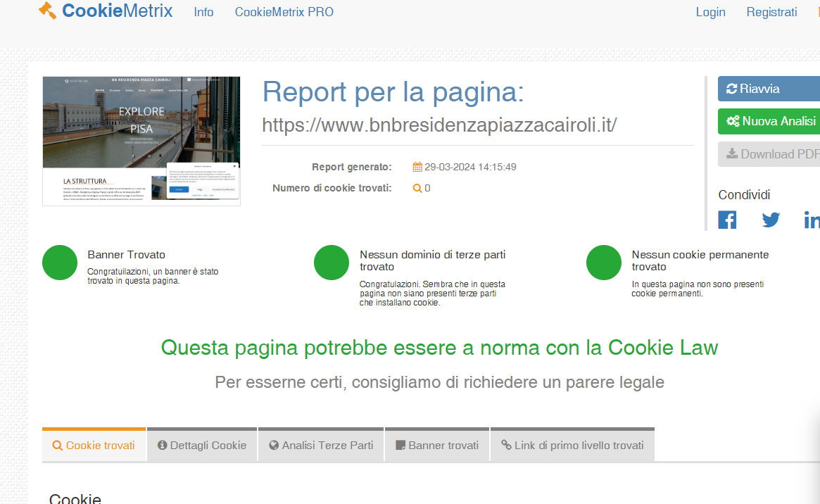
Task: Click the 'Numero di cookie trovati:' label
Action: click(x=332, y=188)
